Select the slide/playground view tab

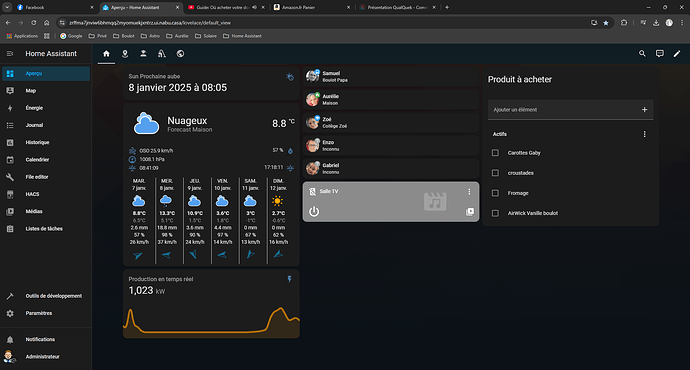pos(161,54)
